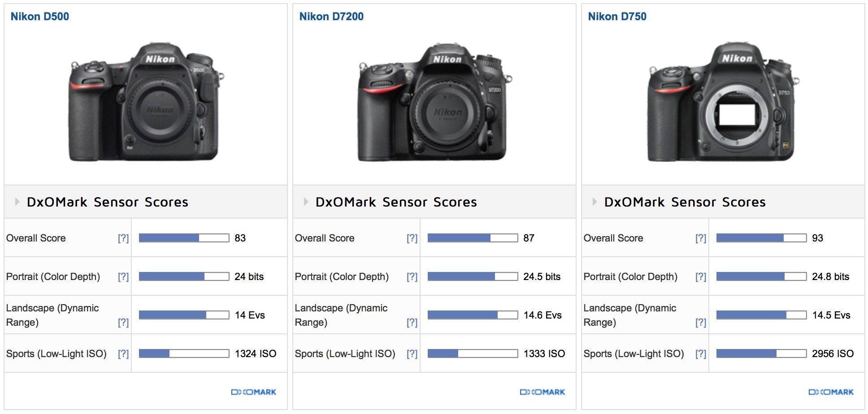Expand Nikon D7200 DxOMark Sensor Scores triangle
This screenshot has height=414, width=868.
(306, 202)
